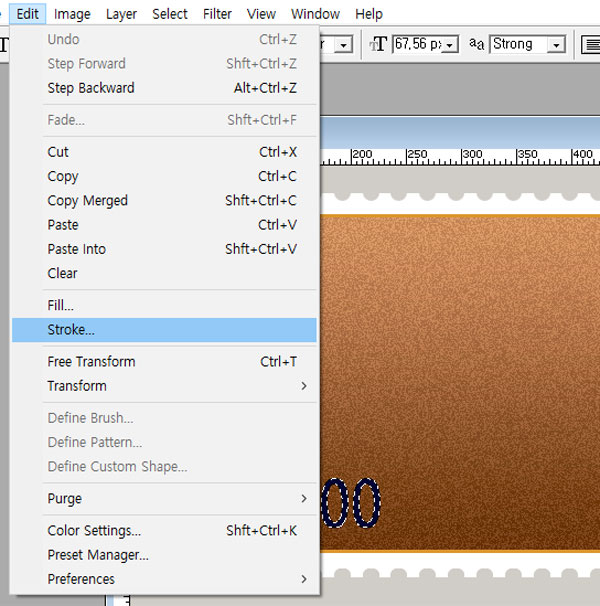Click the Type tool icon in options bar
600x606 pixels.
(x=4, y=44)
